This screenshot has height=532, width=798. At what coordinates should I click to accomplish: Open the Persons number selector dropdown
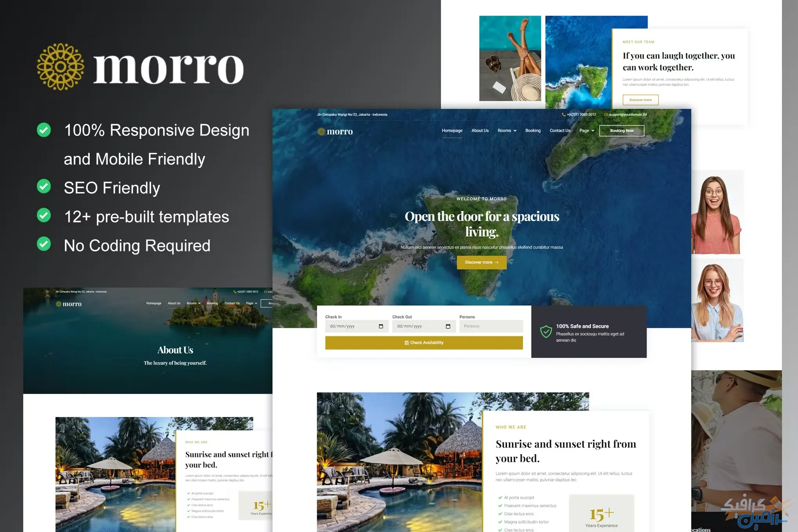[491, 326]
